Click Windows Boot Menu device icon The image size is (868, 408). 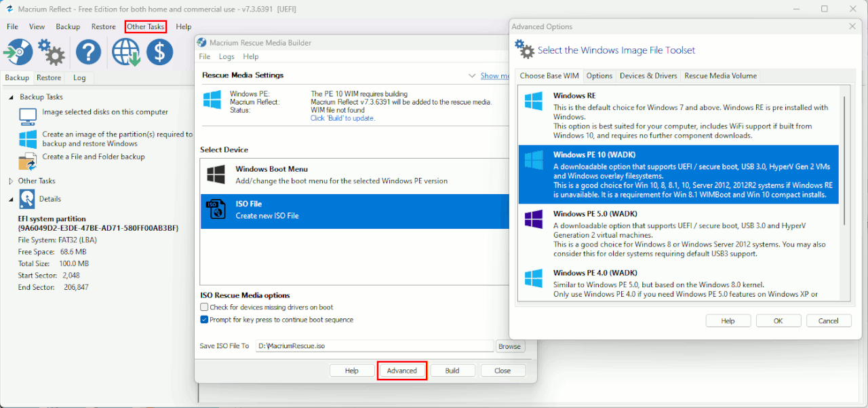tap(216, 174)
